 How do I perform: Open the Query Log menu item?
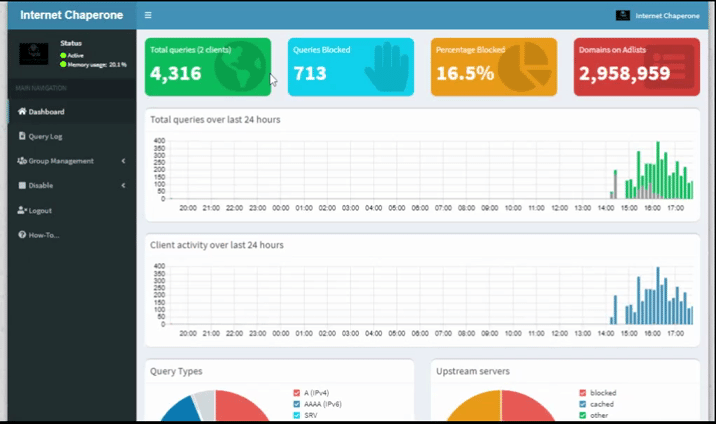45,136
